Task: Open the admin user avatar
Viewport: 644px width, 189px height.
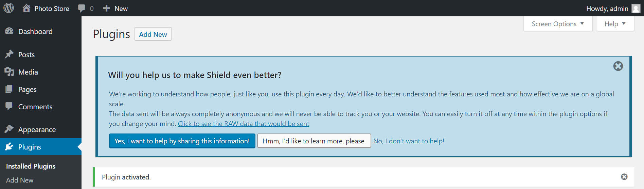Action: point(636,8)
